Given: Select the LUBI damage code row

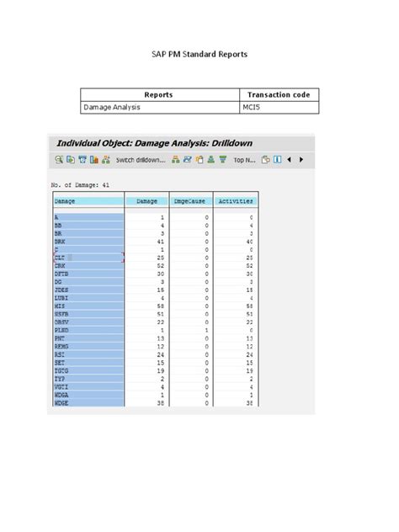Looking at the screenshot, I should click(x=88, y=298).
